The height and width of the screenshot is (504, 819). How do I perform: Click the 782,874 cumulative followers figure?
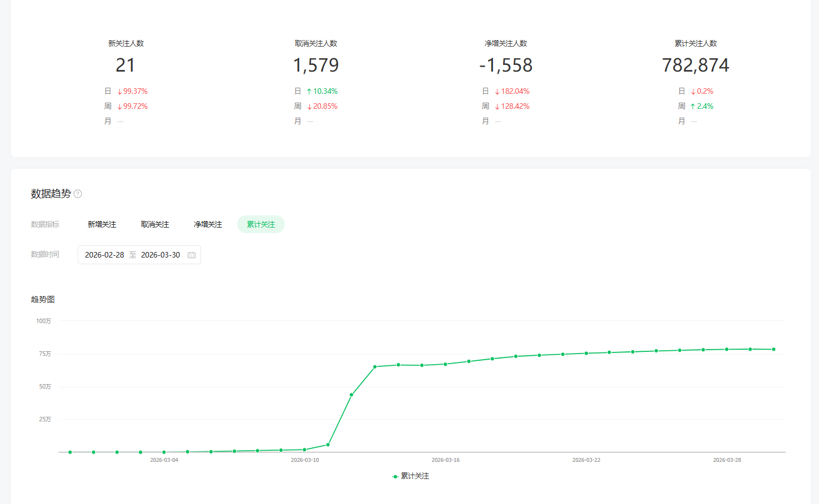point(695,65)
